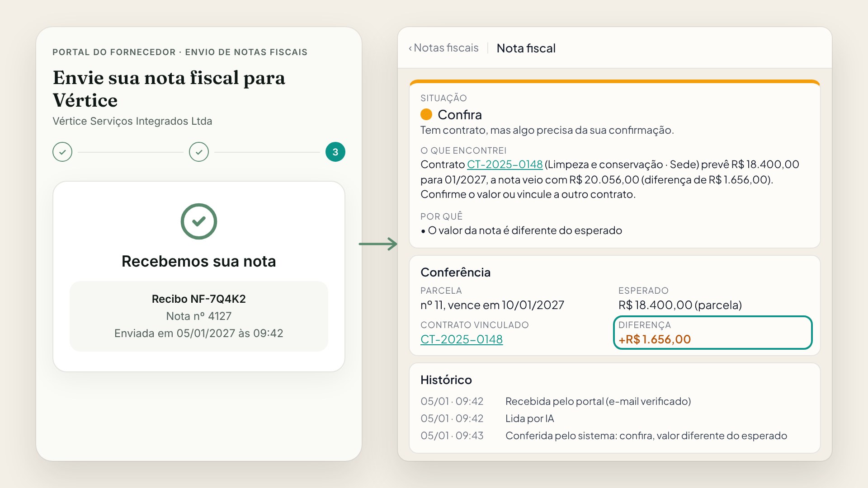Click the second completed step checkmark circle
This screenshot has width=868, height=488.
199,152
